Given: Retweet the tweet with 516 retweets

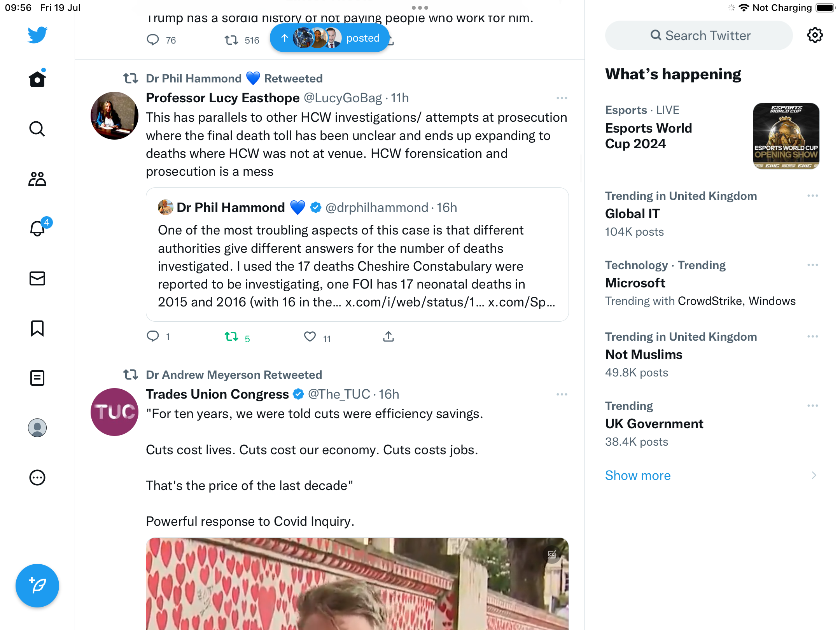Looking at the screenshot, I should (232, 40).
